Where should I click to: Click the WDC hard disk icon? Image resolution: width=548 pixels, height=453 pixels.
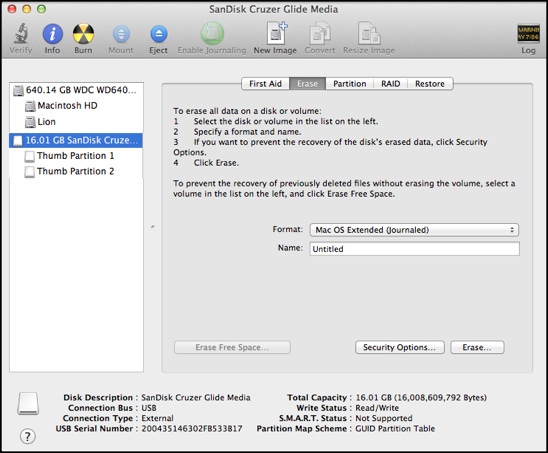(18, 90)
